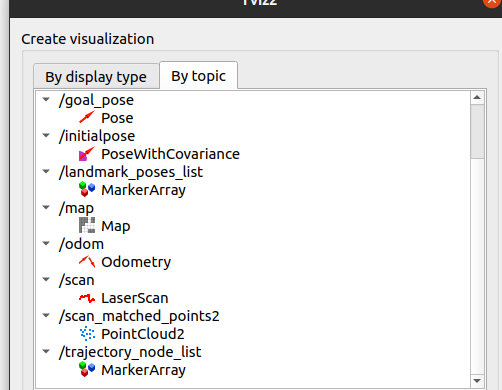Collapse the /goal_pose topic
Image resolution: width=502 pixels, height=390 pixels.
click(x=46, y=99)
